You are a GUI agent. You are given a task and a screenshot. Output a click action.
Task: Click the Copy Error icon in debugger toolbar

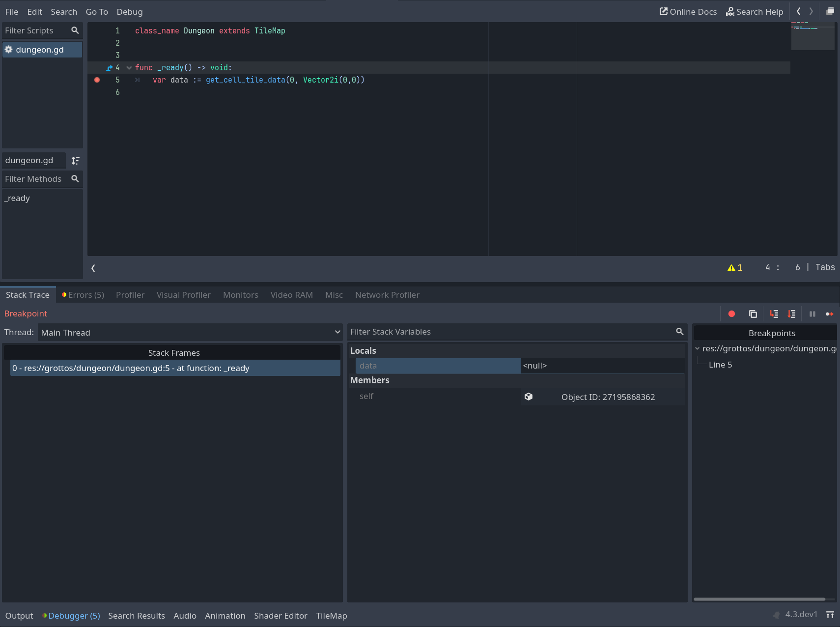click(753, 314)
